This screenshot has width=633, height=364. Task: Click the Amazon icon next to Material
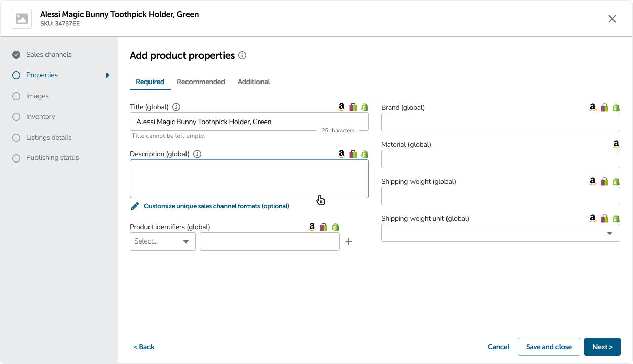(616, 144)
